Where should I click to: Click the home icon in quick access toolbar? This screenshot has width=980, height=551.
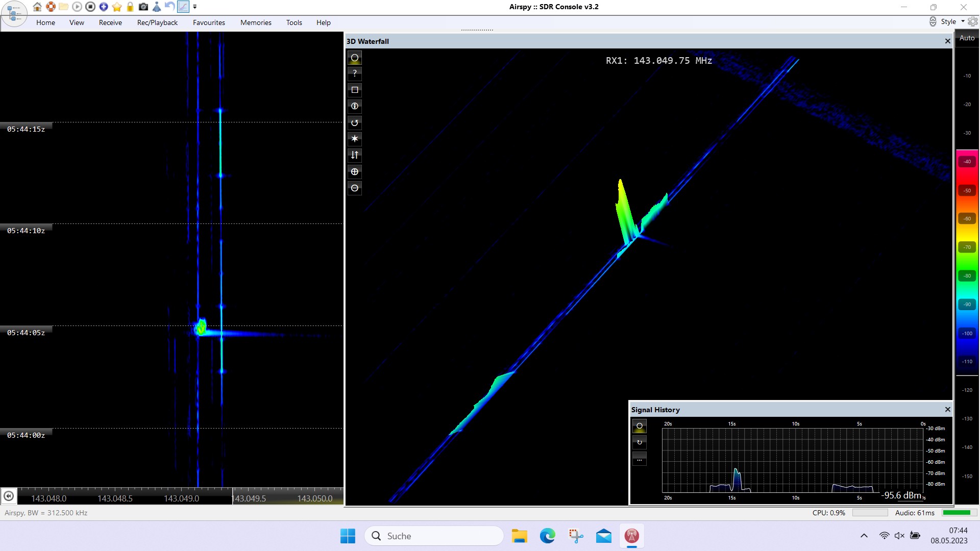tap(37, 7)
